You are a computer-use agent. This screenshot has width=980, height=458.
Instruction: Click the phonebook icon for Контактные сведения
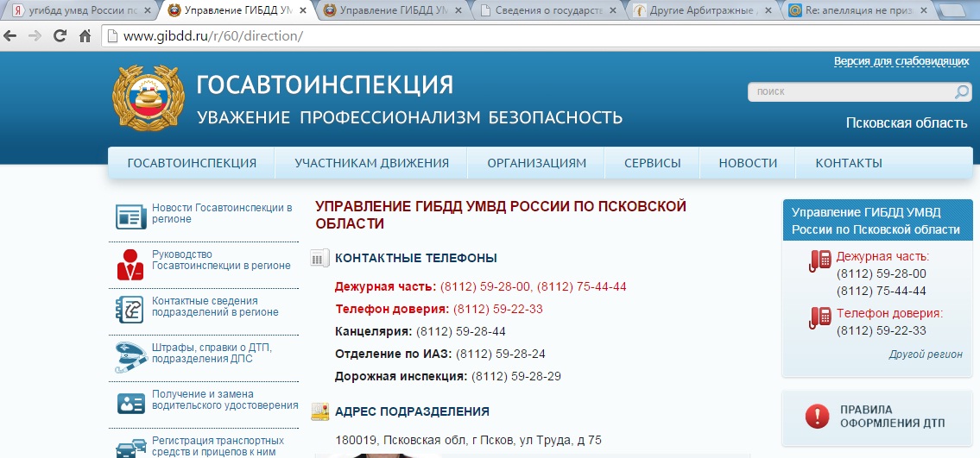(130, 309)
